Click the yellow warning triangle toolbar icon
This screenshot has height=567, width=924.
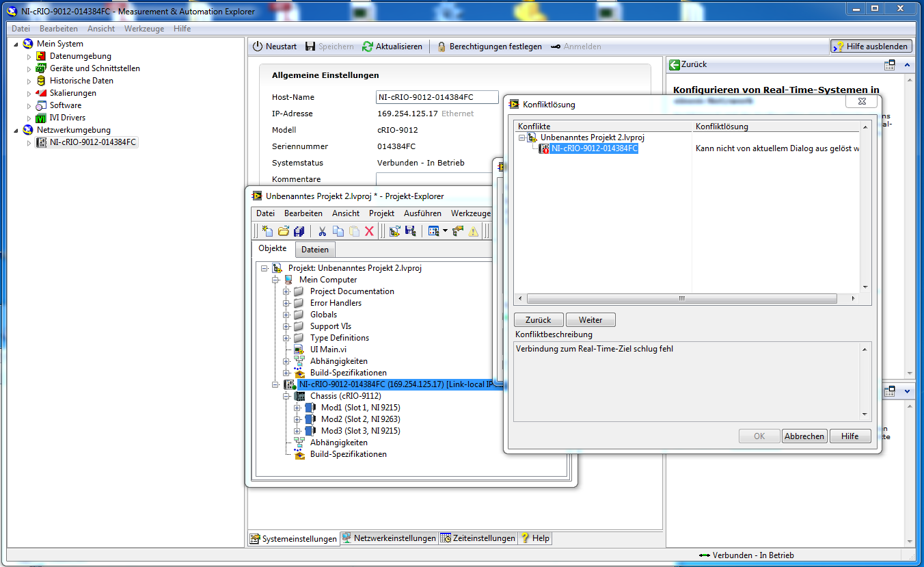coord(473,231)
